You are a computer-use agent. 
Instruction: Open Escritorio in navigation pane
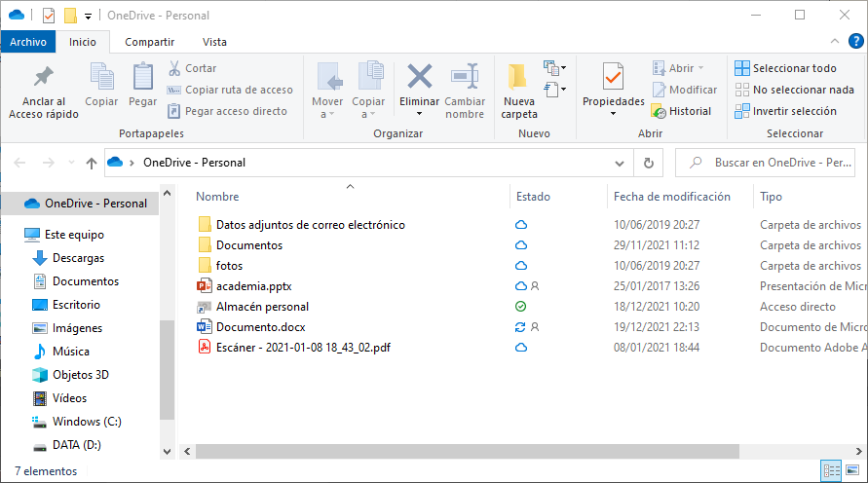click(x=66, y=305)
